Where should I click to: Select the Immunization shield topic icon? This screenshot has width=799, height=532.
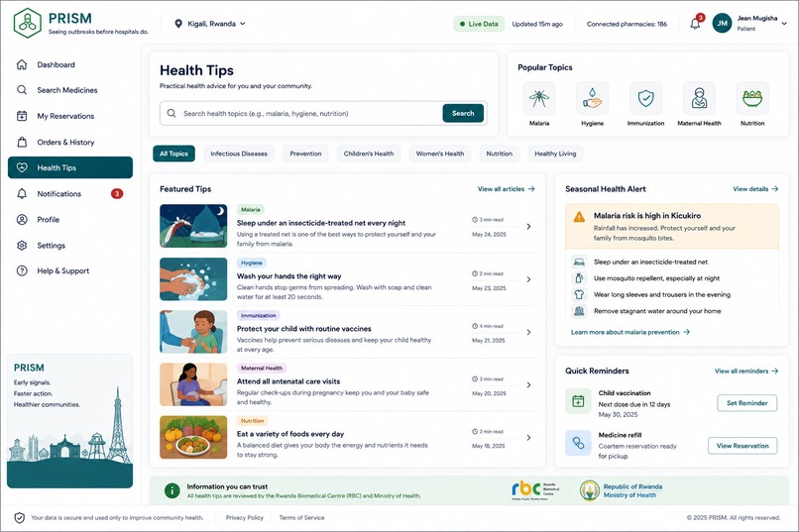(x=645, y=98)
